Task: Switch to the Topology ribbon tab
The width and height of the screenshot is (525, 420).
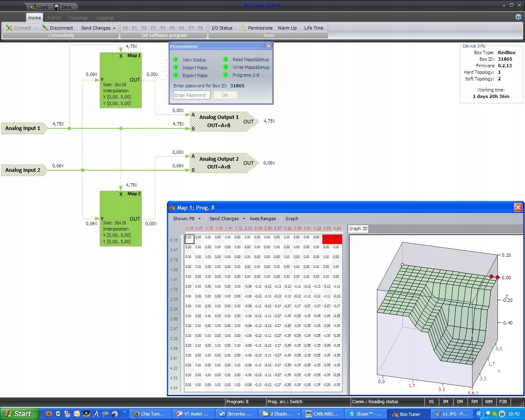Action: tap(78, 18)
